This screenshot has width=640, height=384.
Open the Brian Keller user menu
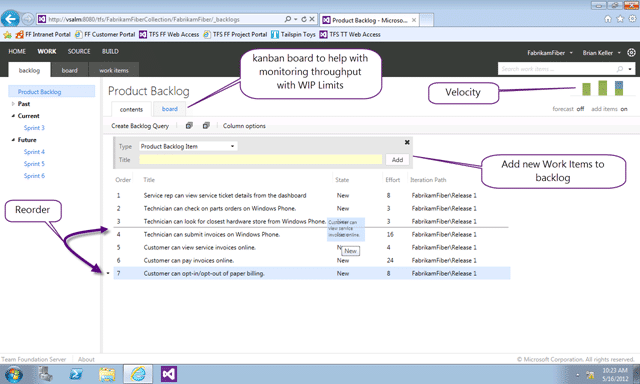602,53
